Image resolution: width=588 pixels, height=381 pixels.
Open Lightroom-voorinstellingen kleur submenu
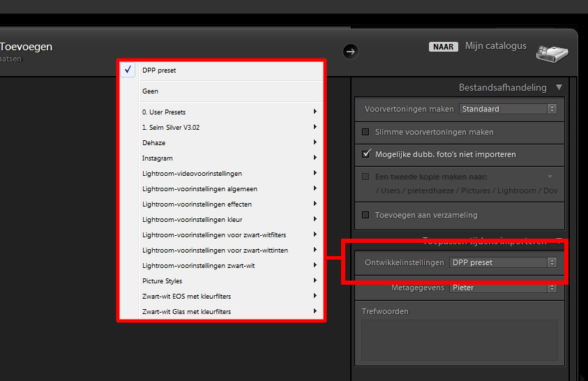[x=222, y=219]
